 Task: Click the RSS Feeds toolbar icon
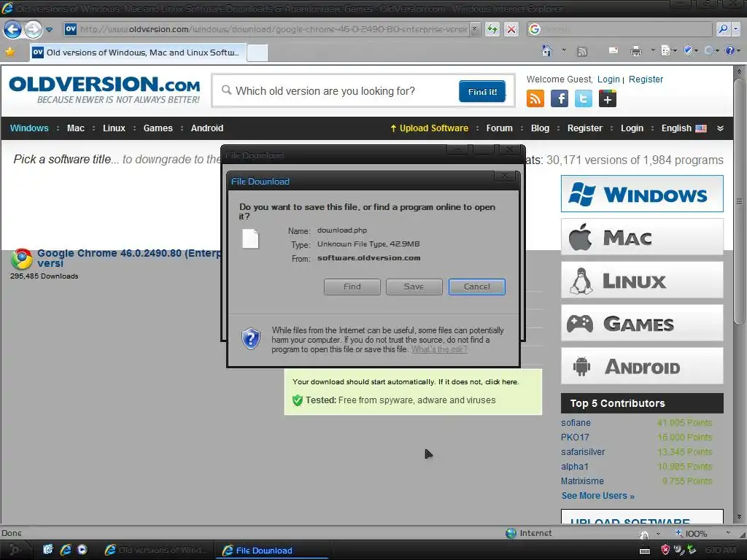point(581,52)
